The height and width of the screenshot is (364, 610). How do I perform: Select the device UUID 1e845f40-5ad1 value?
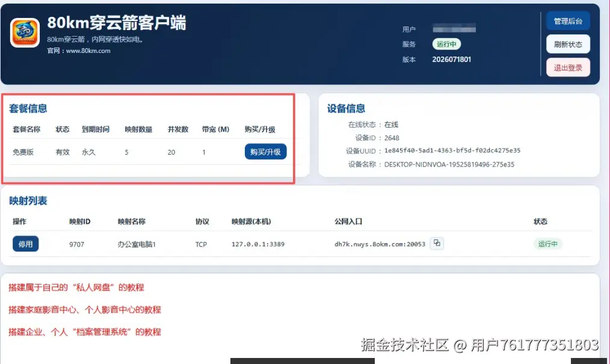coord(452,150)
